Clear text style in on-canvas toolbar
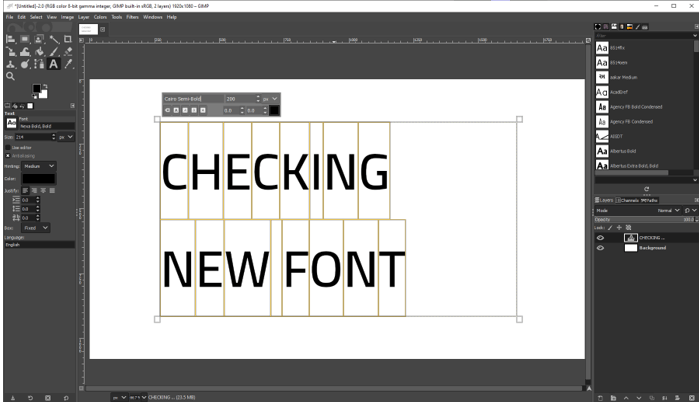699x402 pixels. (x=168, y=109)
